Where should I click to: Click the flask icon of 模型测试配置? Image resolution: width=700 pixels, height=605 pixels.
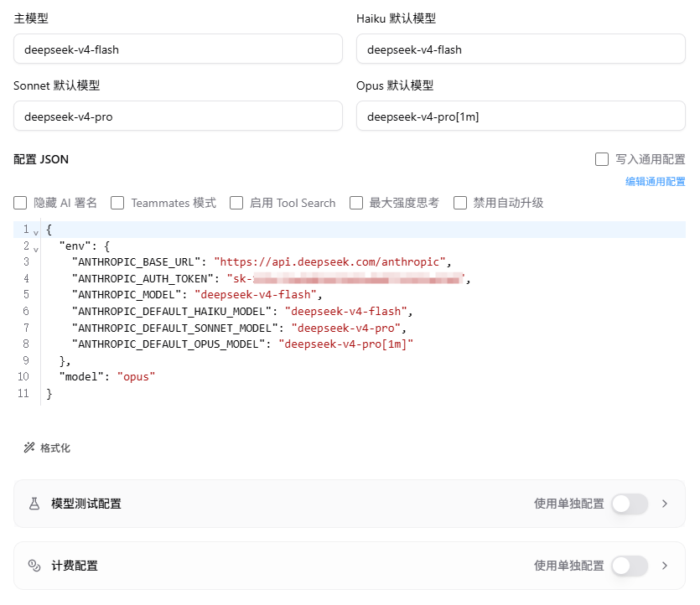34,504
